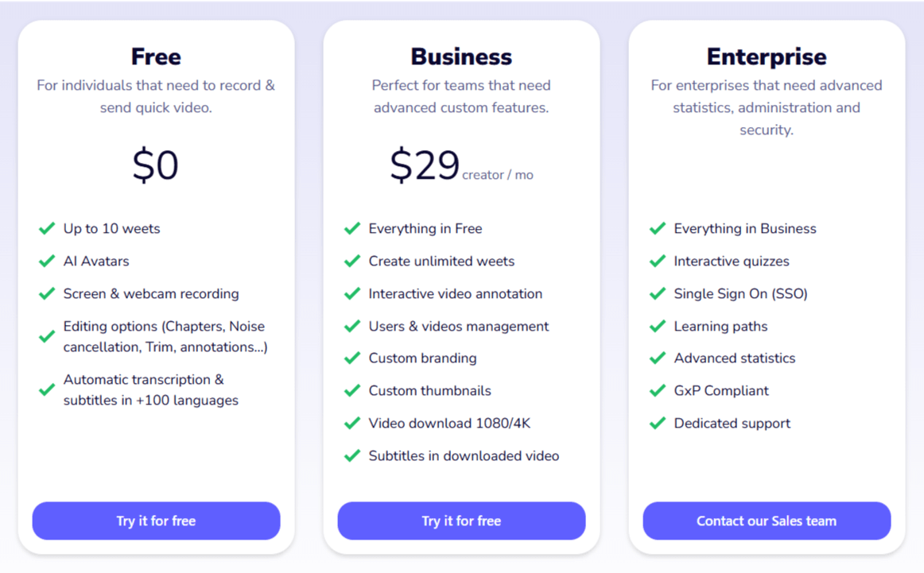Click checkmark next to Create unlimited weets
Viewport: 924px width, 573px height.
point(352,261)
